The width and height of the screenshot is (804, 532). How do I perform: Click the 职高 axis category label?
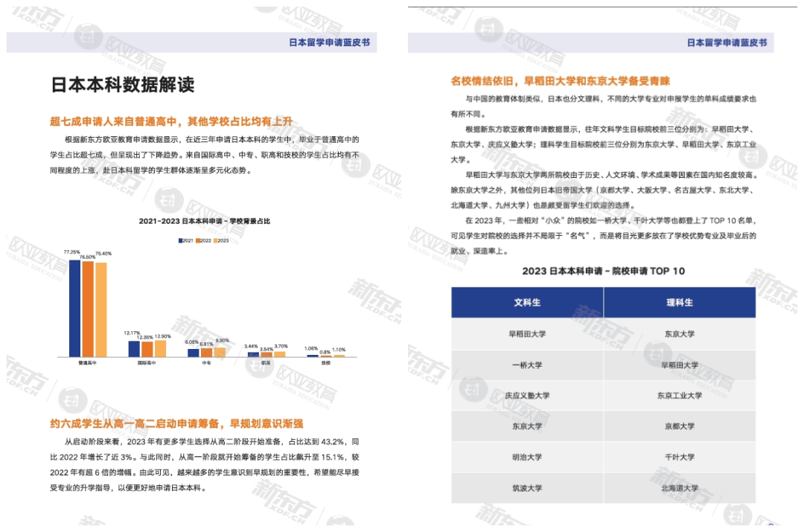(x=266, y=363)
